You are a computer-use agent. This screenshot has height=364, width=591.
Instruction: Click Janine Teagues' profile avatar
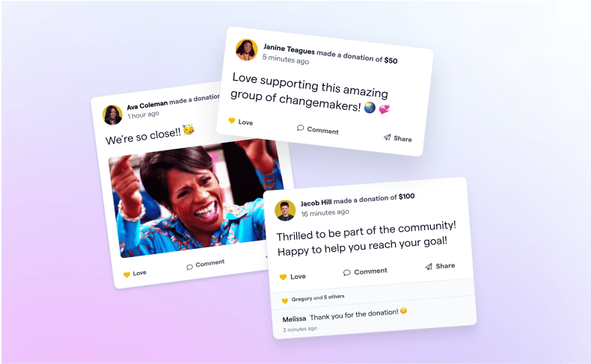pyautogui.click(x=247, y=49)
